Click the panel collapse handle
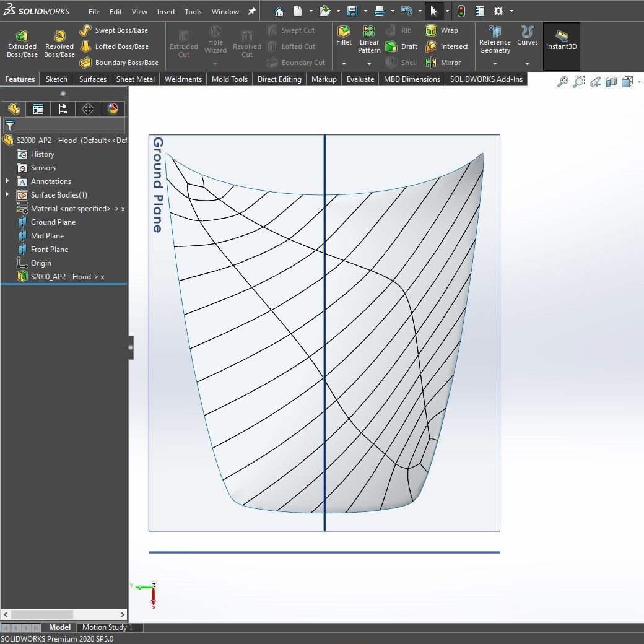 (131, 347)
